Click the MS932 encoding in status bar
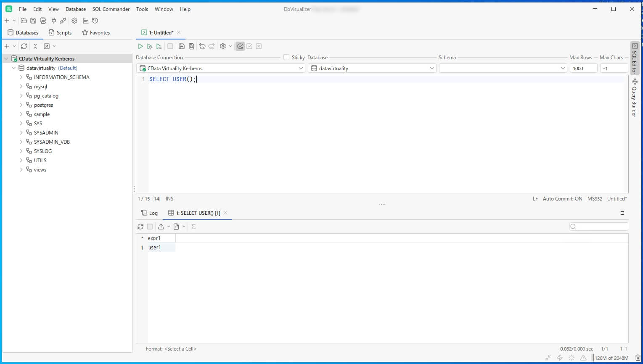This screenshot has width=643, height=364. 595,199
